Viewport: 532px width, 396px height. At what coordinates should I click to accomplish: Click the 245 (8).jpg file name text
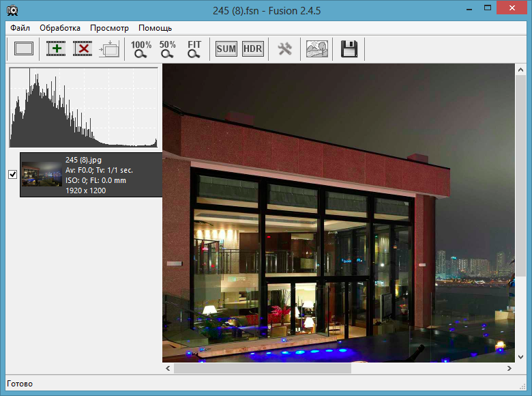(83, 160)
